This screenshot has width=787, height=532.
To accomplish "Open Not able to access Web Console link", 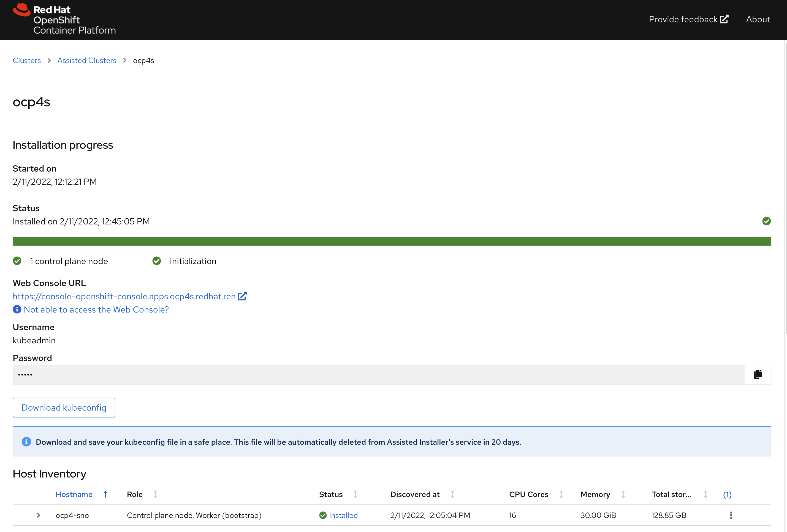I will click(x=96, y=309).
